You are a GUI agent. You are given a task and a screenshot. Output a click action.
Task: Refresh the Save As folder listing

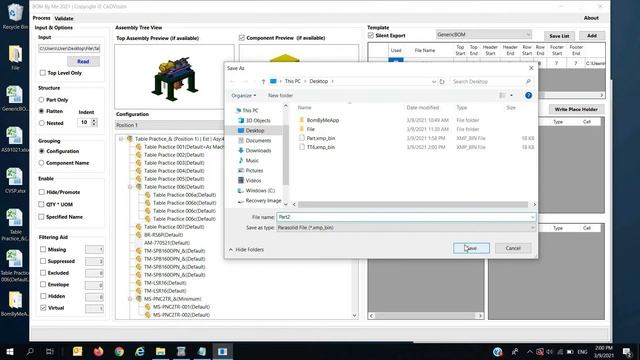(x=442, y=81)
